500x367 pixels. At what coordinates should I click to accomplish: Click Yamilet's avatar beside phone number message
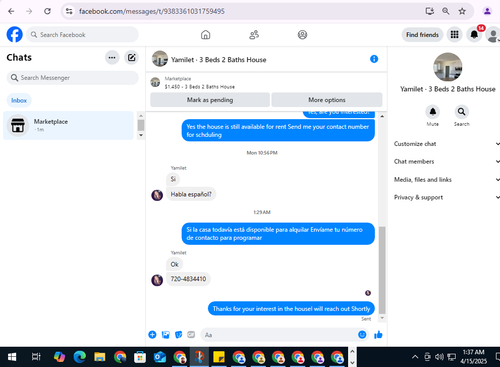coord(157,280)
